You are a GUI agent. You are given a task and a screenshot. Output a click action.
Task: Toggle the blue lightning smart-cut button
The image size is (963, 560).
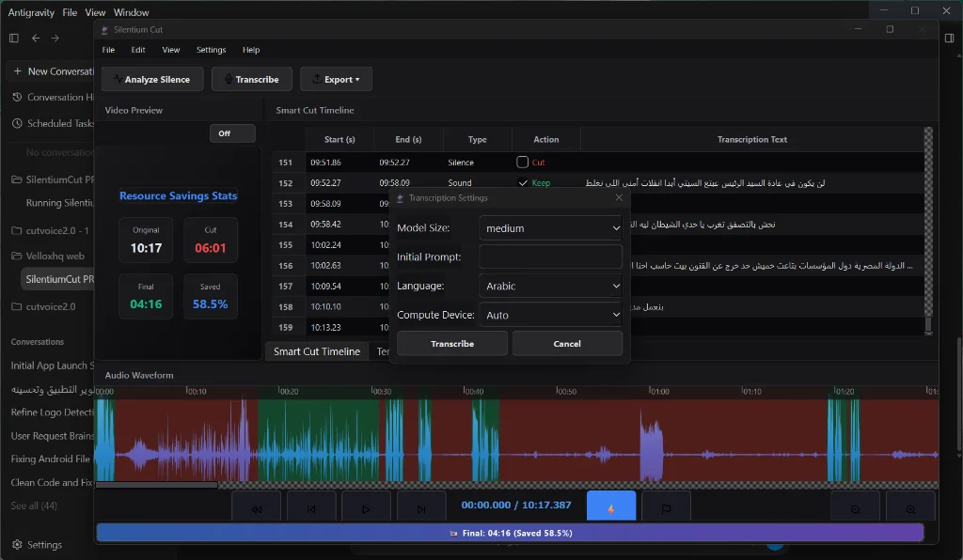pos(611,506)
